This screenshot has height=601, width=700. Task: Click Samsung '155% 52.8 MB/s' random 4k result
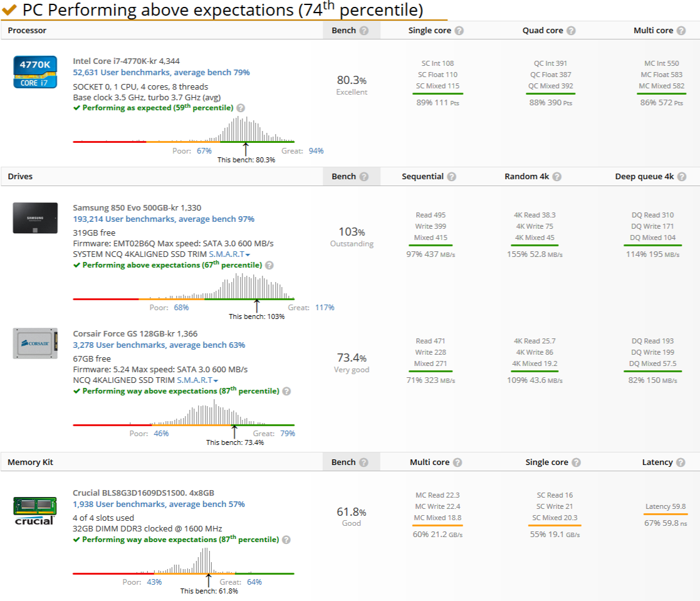point(535,254)
